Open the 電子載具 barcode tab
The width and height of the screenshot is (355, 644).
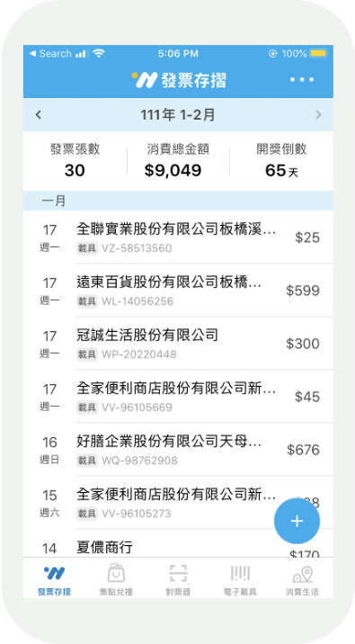[x=240, y=580]
